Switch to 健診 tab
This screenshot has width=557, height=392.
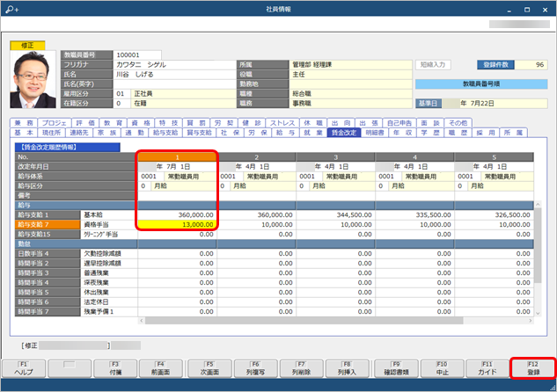coord(252,123)
